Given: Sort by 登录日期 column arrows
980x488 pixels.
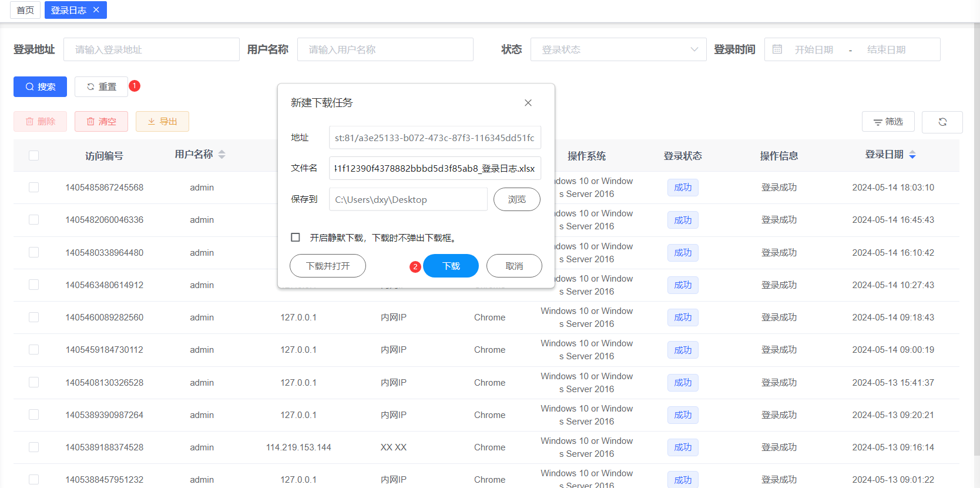Looking at the screenshot, I should pyautogui.click(x=912, y=155).
